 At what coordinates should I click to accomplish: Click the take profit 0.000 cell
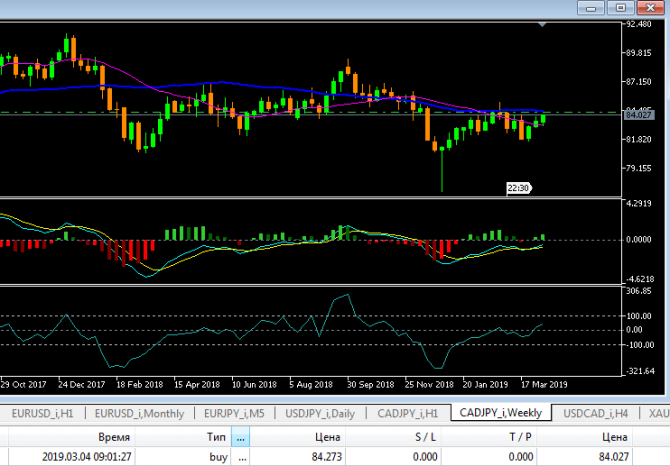(x=521, y=457)
